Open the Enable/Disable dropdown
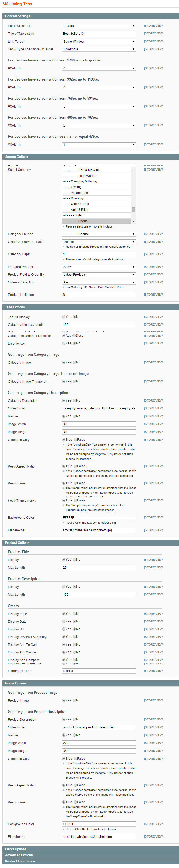Screen dimensions: 179x868 click(x=99, y=26)
